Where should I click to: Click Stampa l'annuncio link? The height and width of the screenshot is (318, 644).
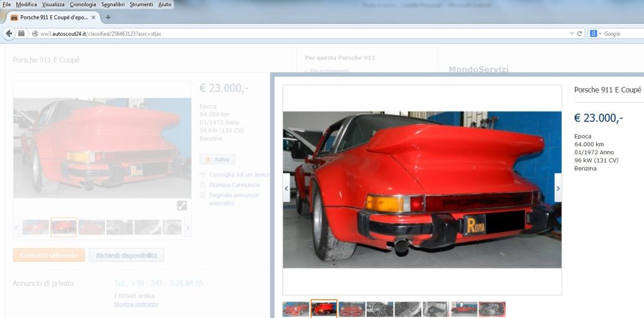235,185
